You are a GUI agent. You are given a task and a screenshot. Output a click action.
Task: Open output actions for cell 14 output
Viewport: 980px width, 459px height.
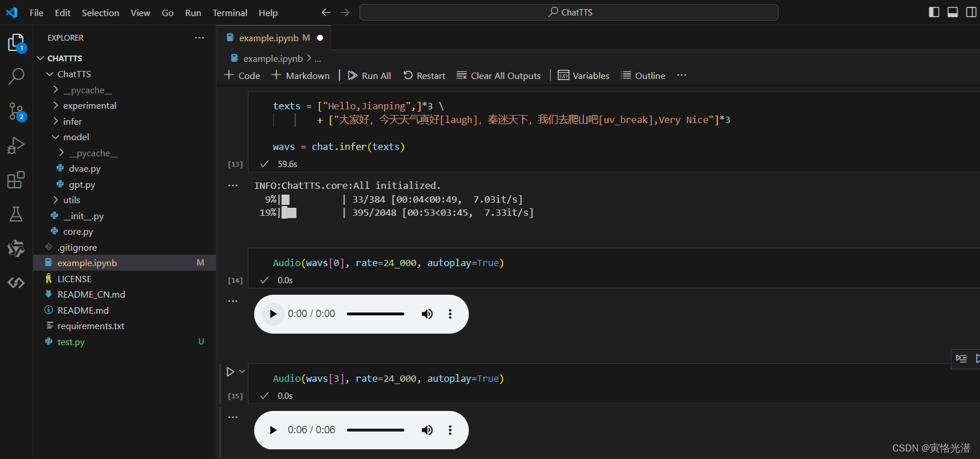click(233, 301)
